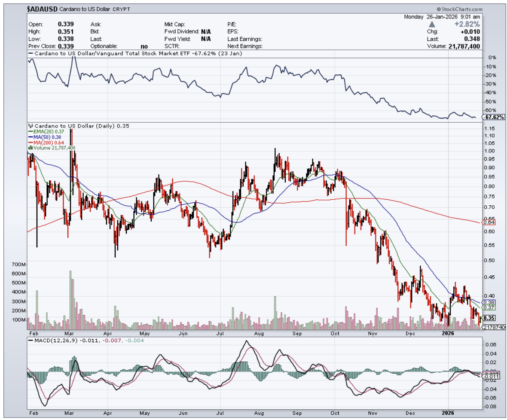
Task: Click the red MA(200) line swatch
Action: coord(31,143)
